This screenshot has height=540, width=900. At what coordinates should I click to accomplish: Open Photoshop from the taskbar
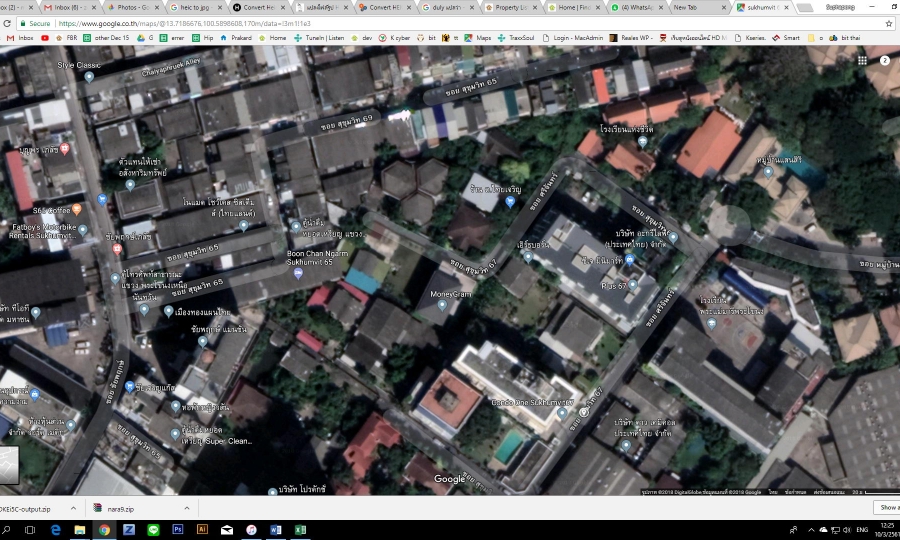point(177,530)
